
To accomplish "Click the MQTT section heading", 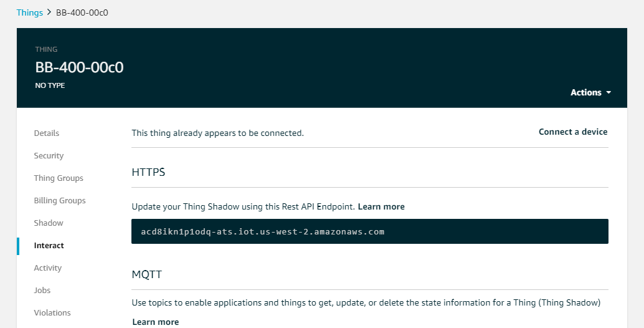I will [x=146, y=274].
